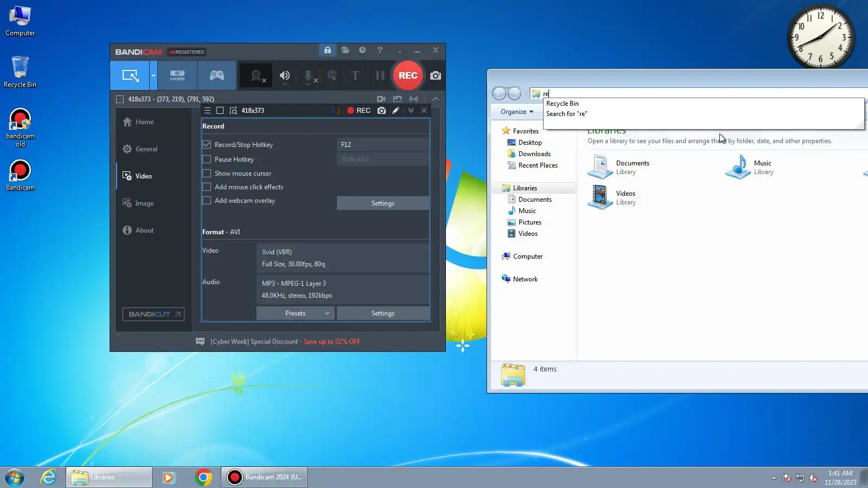Open the Organize dropdown in Explorer
The width and height of the screenshot is (868, 488).
tap(517, 112)
